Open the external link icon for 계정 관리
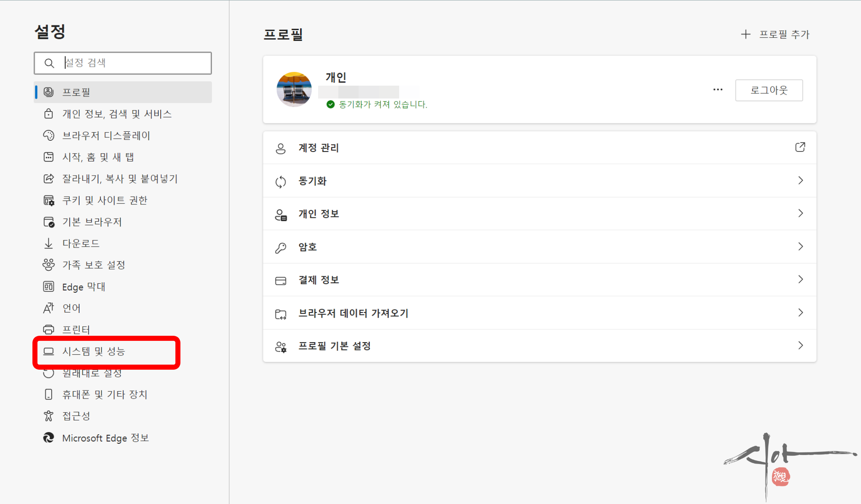861x504 pixels. (800, 147)
